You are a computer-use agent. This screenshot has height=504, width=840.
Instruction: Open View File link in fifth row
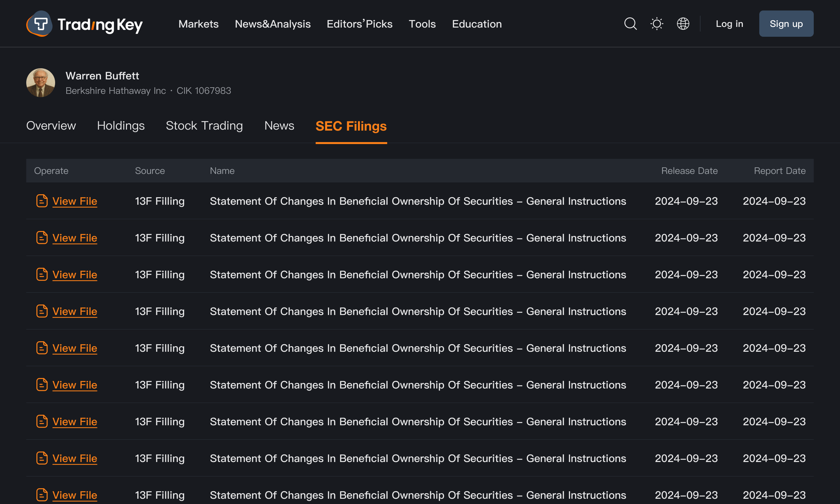(75, 348)
